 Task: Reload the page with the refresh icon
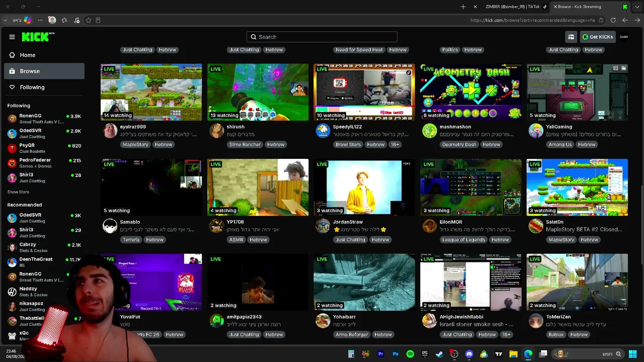(613, 20)
